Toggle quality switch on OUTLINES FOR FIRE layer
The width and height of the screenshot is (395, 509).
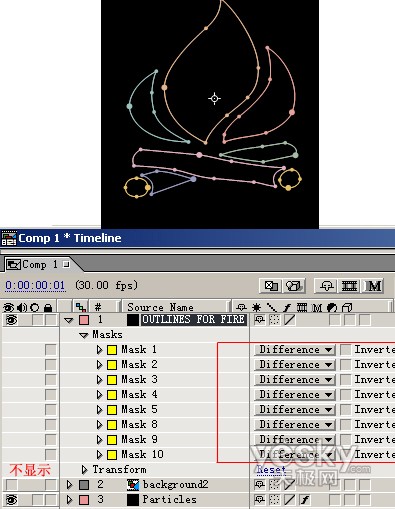[x=289, y=320]
